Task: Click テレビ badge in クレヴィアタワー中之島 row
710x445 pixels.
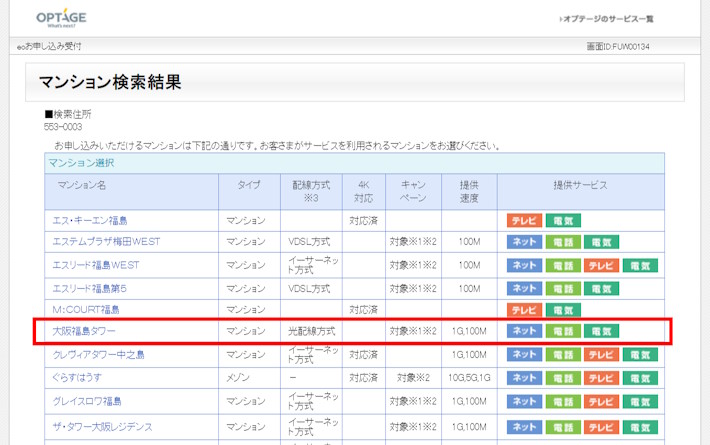Action: click(601, 354)
